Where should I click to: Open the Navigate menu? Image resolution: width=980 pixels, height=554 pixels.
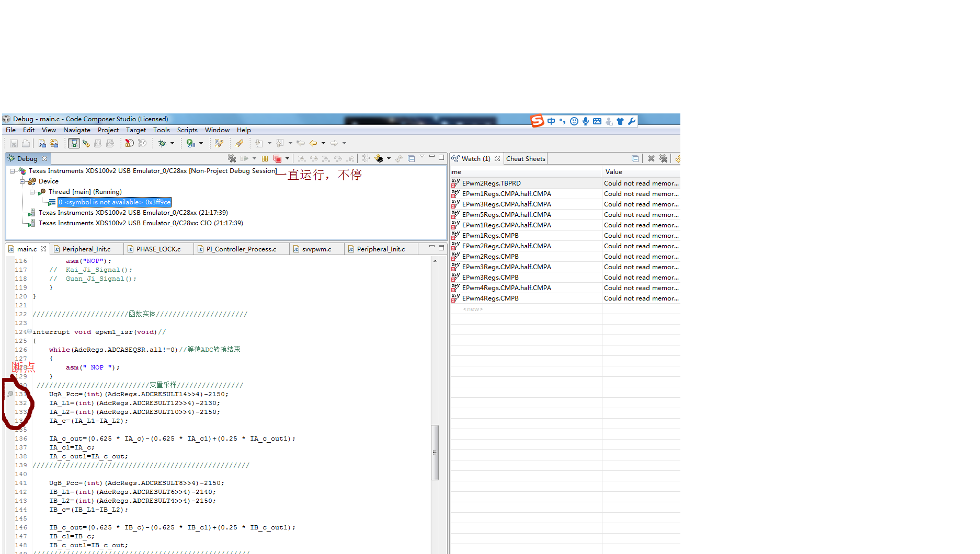[x=77, y=130]
